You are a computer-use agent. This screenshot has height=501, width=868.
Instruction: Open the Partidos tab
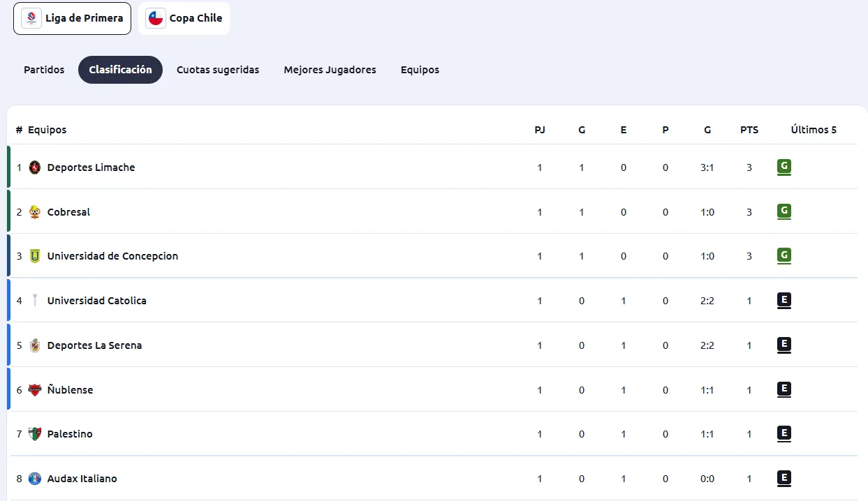pos(44,70)
